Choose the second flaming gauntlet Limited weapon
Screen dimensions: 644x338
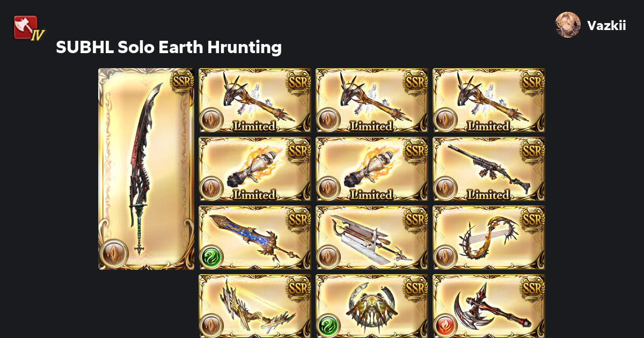pyautogui.click(x=372, y=169)
